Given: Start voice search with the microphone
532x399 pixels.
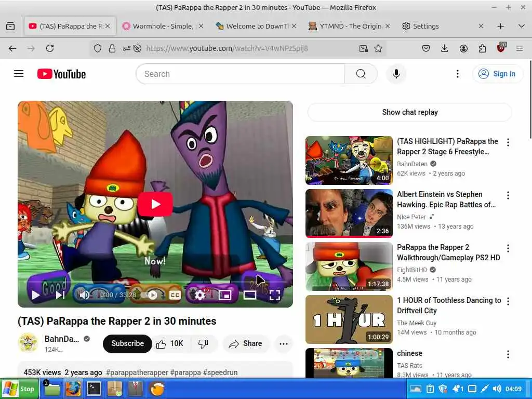Looking at the screenshot, I should point(396,74).
